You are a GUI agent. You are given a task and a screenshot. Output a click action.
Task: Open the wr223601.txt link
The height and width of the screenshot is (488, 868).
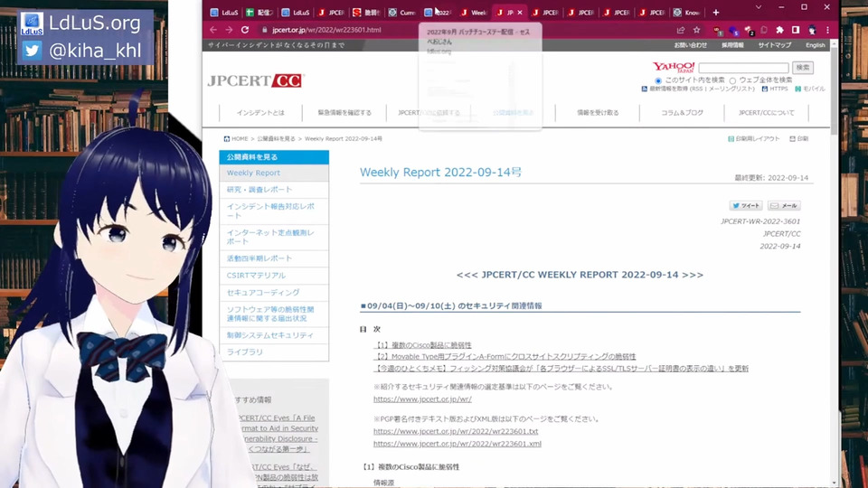(456, 432)
